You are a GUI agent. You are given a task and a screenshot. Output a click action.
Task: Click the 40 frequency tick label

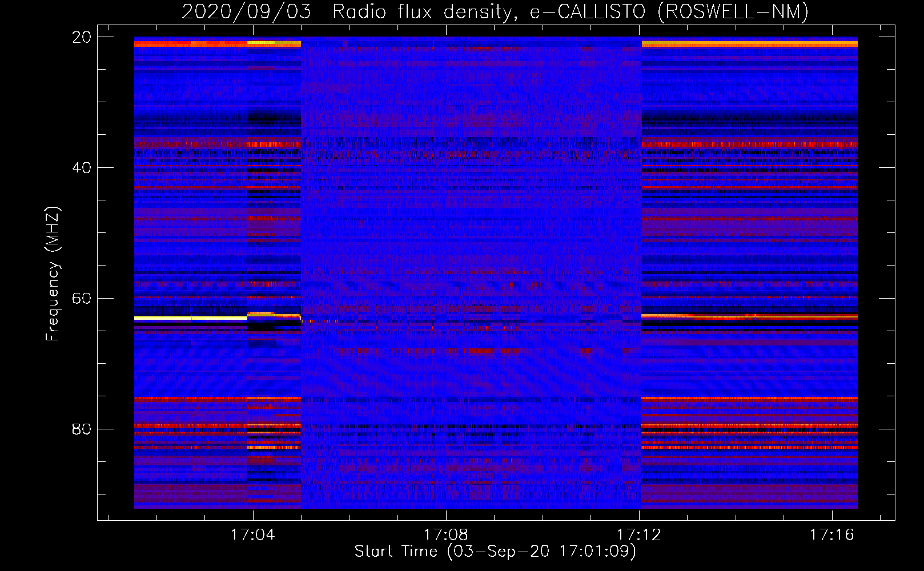(82, 168)
